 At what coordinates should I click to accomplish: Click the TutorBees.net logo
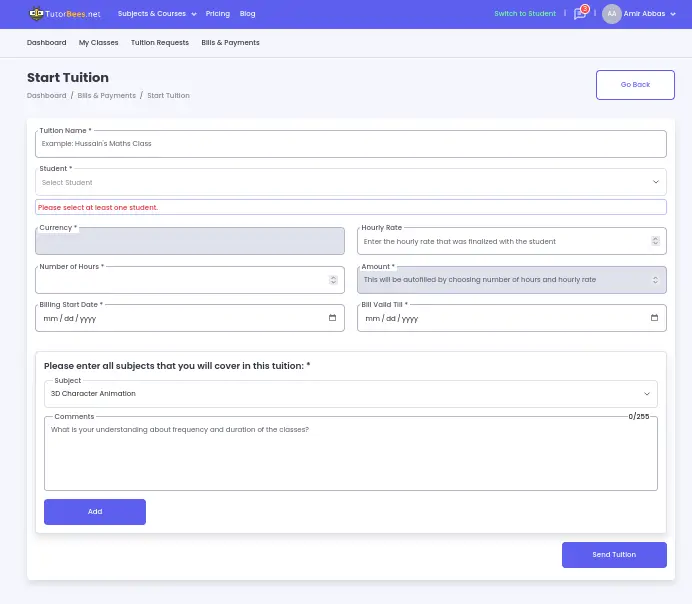coord(65,14)
